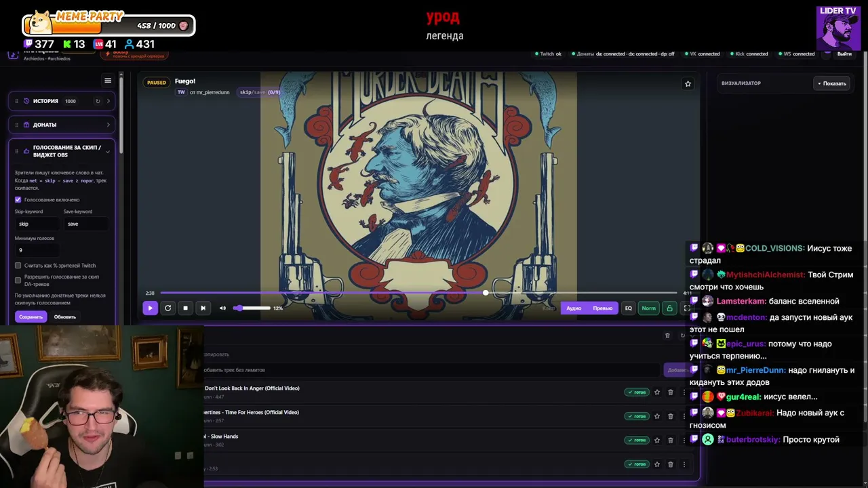Start playback with the purple play button
The image size is (868, 488).
coord(150,308)
